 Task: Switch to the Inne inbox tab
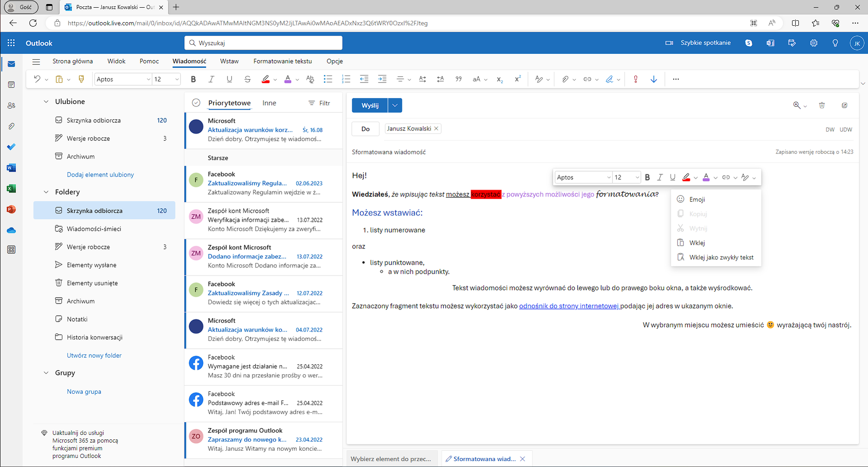pyautogui.click(x=269, y=103)
